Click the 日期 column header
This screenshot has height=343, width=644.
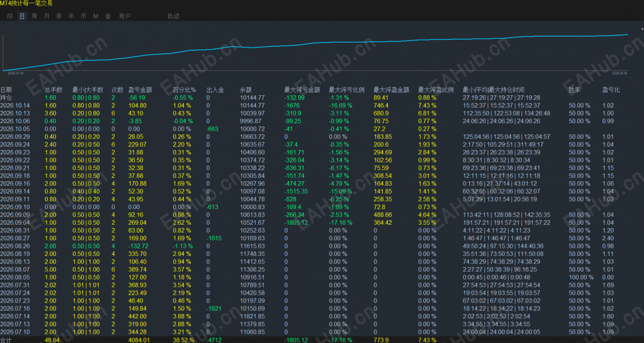(x=6, y=90)
